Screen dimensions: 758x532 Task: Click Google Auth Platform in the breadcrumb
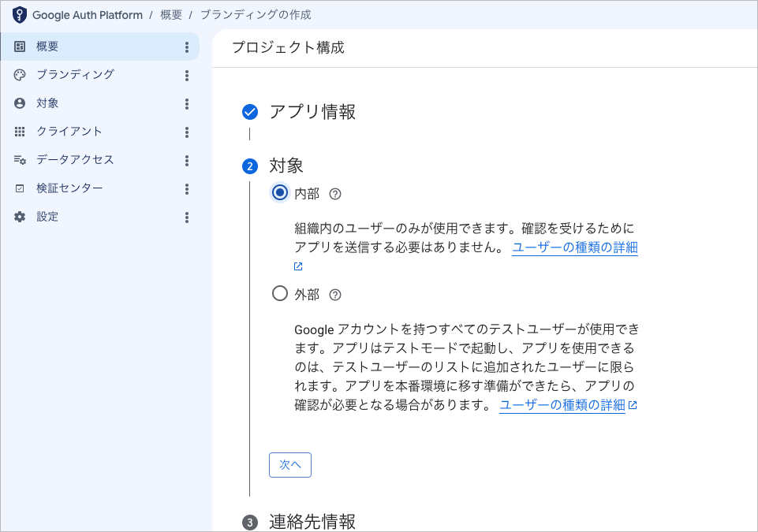click(88, 15)
